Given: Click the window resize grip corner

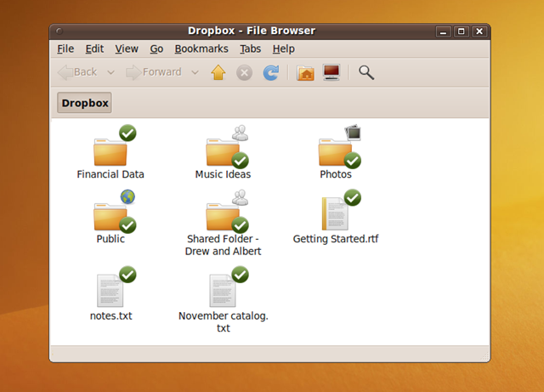Looking at the screenshot, I should pos(485,356).
